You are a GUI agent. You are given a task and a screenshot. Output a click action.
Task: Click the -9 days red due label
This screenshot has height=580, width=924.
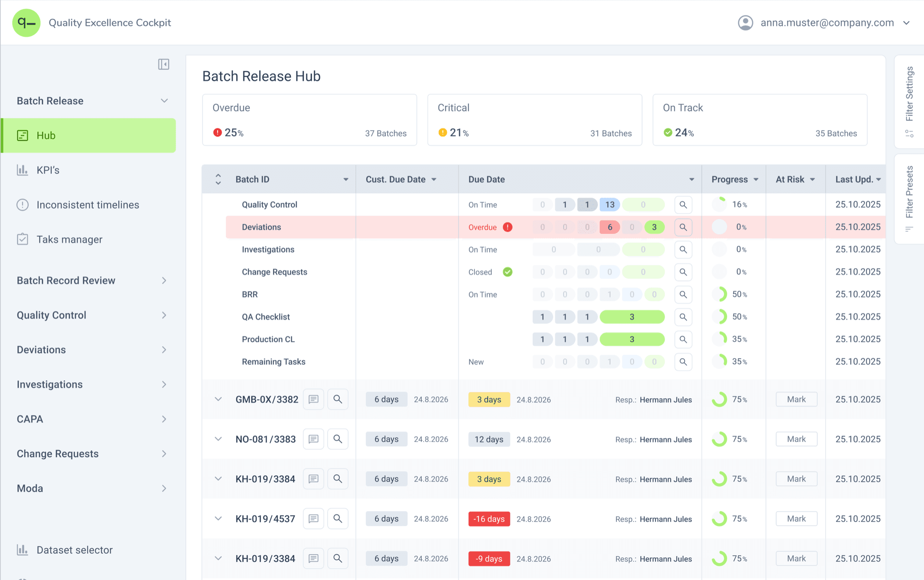pyautogui.click(x=489, y=558)
